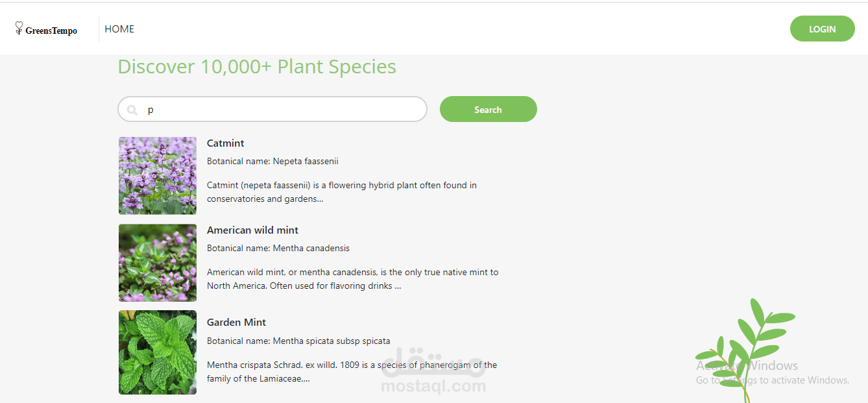
Task: Select the American wild mint photo
Action: click(x=158, y=263)
